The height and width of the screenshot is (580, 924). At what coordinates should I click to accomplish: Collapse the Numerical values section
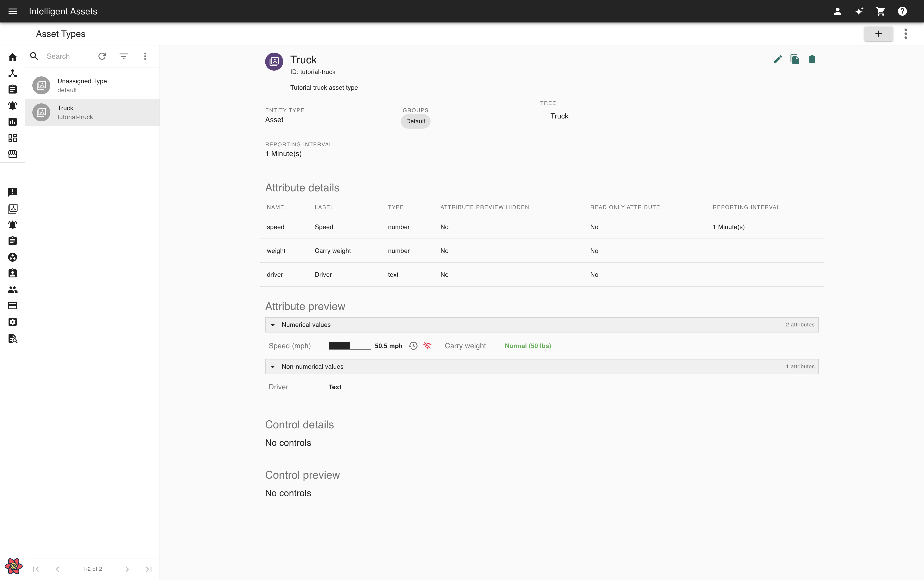273,325
